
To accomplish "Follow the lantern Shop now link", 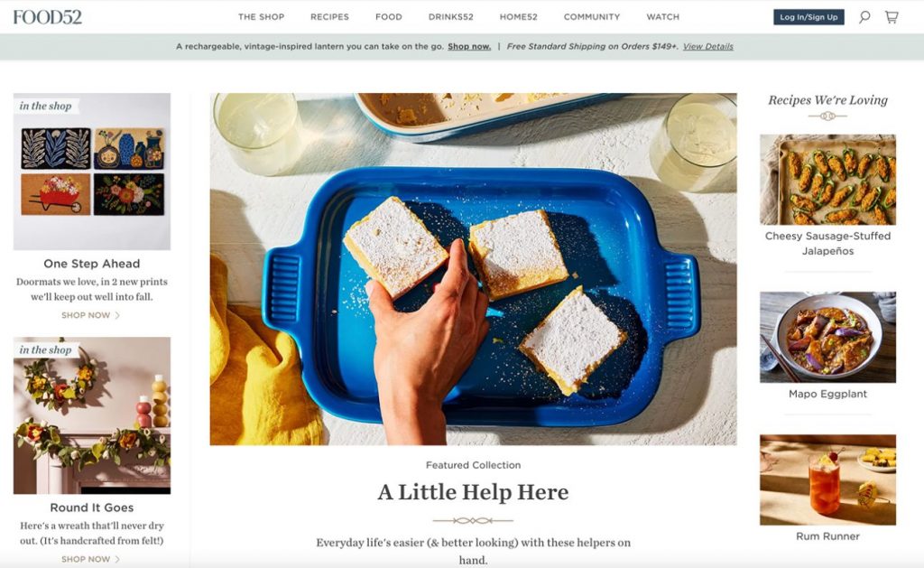I will 469,47.
